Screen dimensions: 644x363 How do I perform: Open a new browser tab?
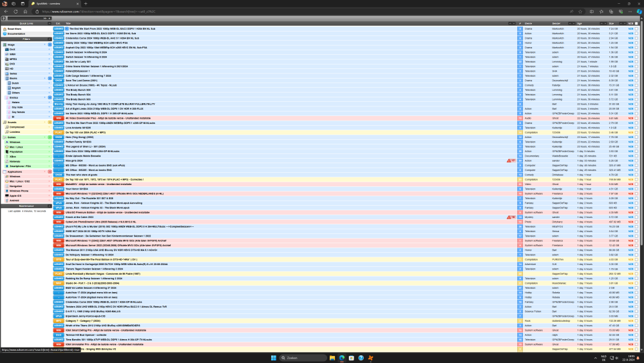(86, 4)
